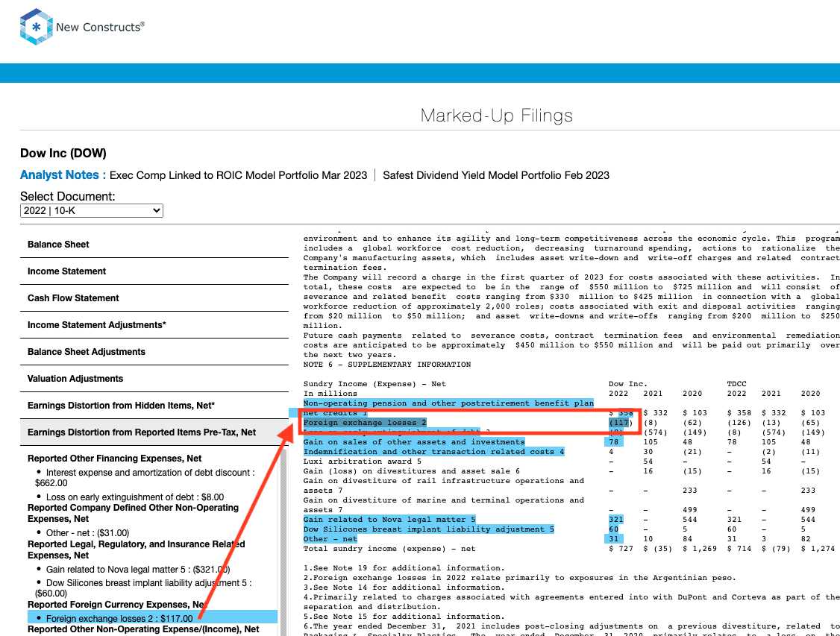Click the Dow Inc (DOW) company title
The height and width of the screenshot is (636, 840).
tap(63, 153)
